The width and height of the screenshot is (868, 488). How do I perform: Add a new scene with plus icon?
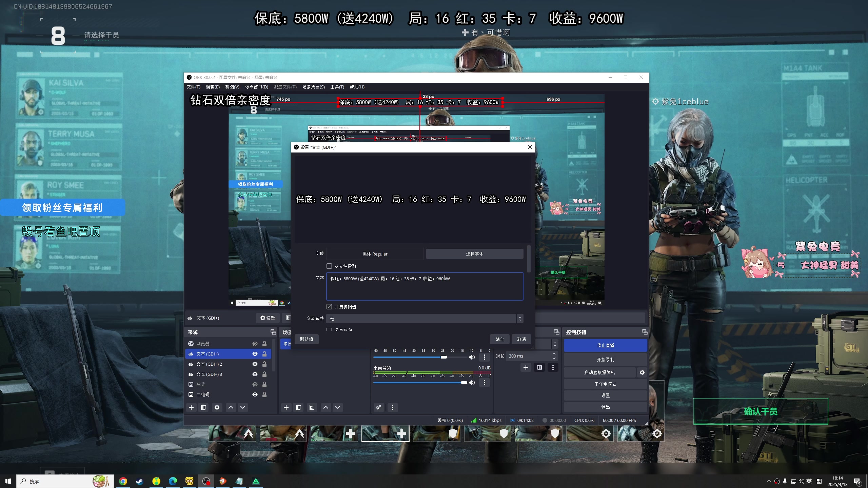(x=286, y=407)
